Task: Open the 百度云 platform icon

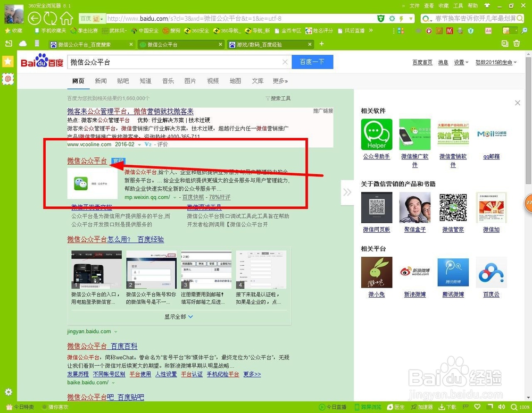Action: [x=491, y=272]
